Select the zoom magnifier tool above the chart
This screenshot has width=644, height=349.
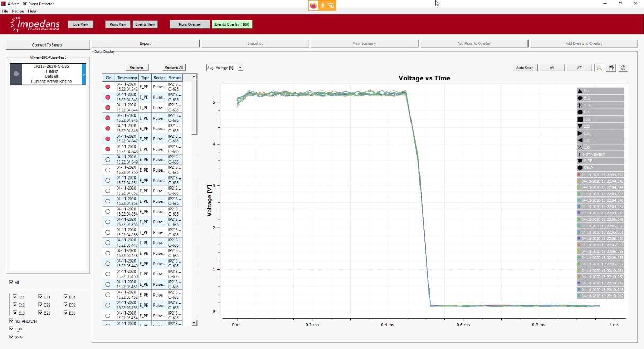point(599,68)
